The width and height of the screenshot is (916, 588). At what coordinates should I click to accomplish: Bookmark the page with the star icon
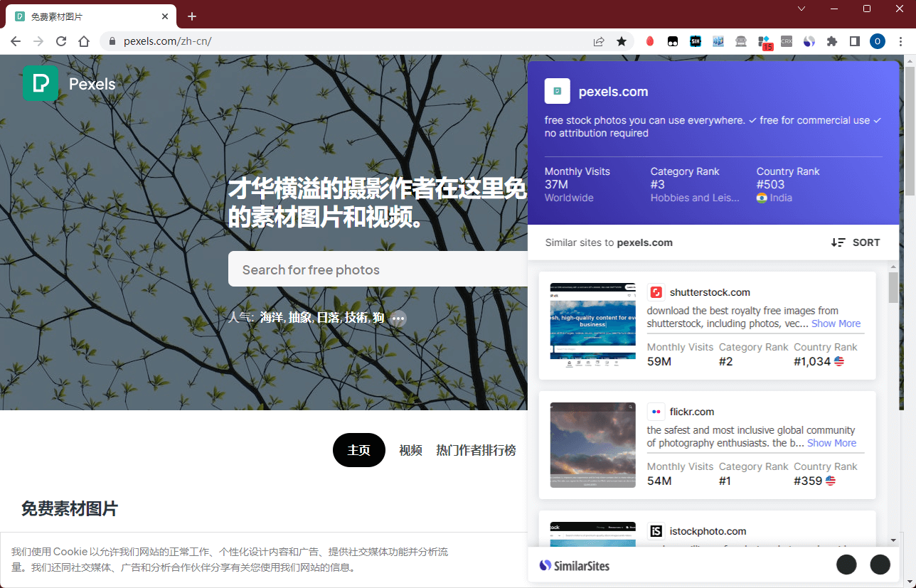pyautogui.click(x=622, y=41)
